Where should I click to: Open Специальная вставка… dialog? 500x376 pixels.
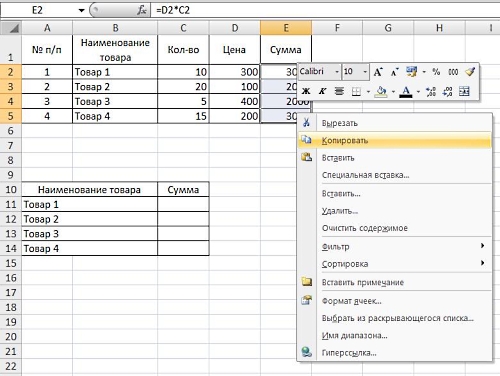click(x=395, y=175)
